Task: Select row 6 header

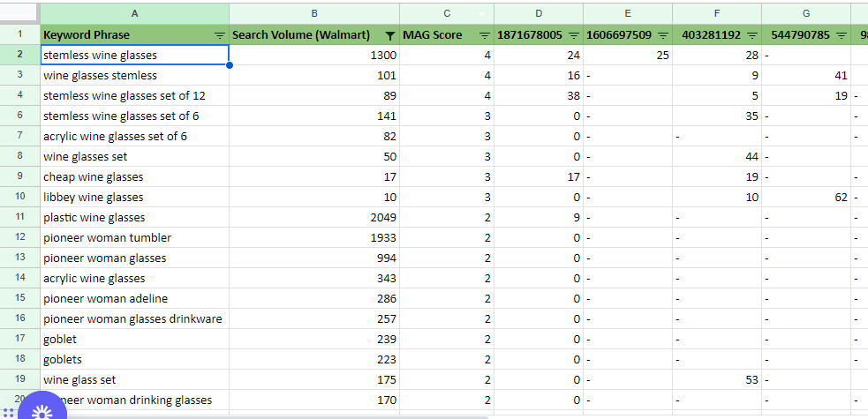Action: pyautogui.click(x=20, y=116)
